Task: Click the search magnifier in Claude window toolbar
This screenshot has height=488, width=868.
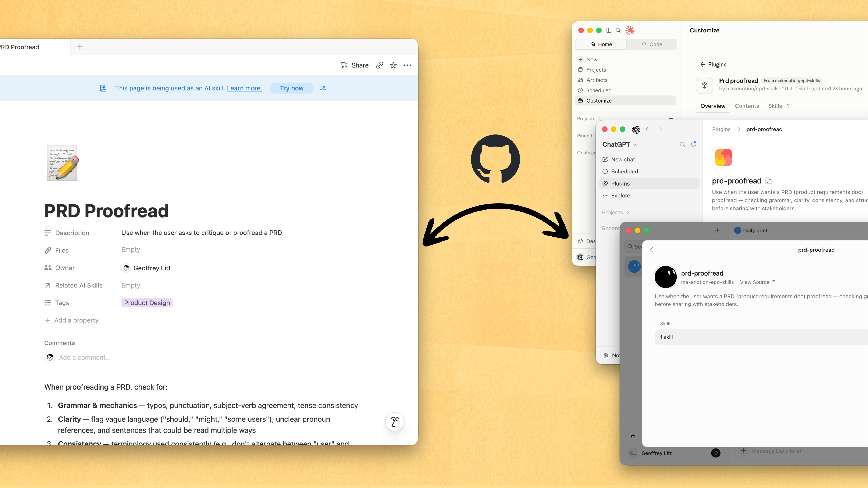Action: 618,30
